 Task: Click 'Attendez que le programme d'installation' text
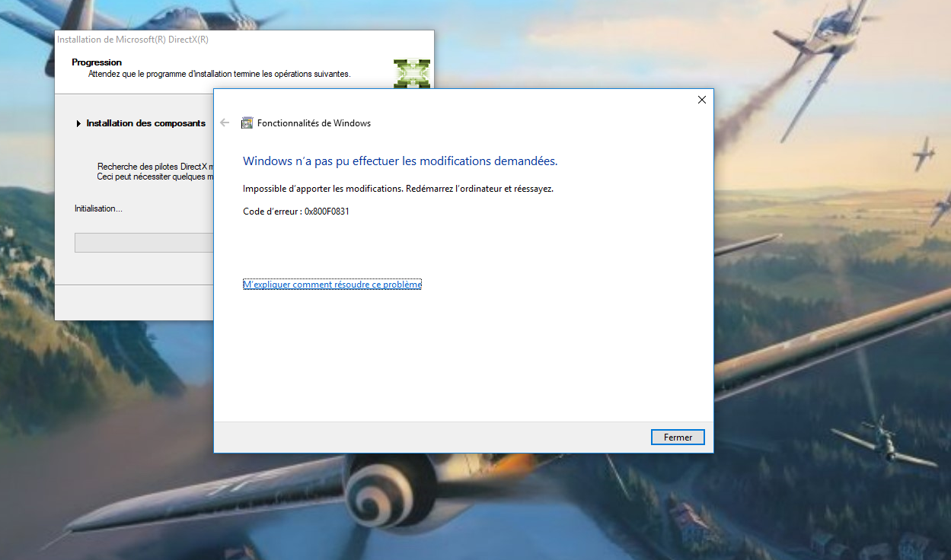point(219,74)
